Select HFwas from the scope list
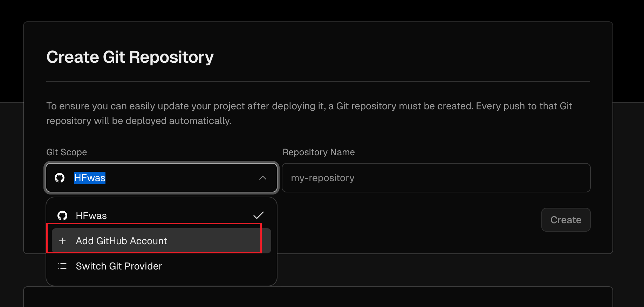Image resolution: width=644 pixels, height=307 pixels. [x=91, y=216]
